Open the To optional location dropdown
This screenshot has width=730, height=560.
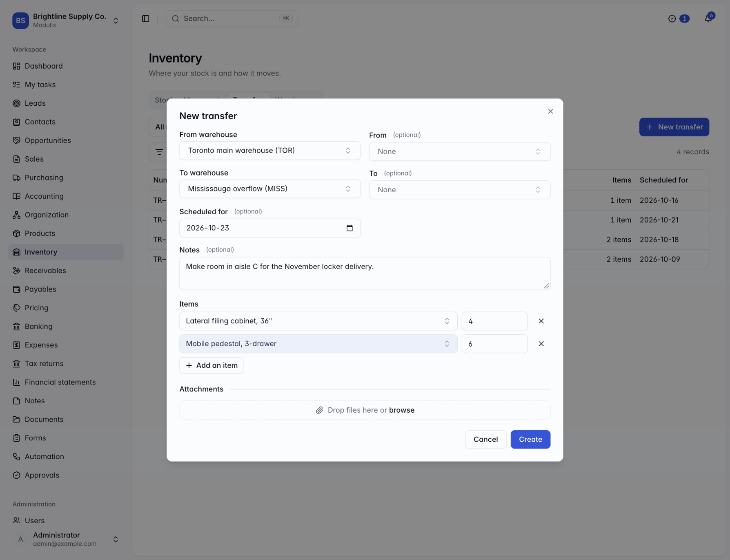(460, 190)
